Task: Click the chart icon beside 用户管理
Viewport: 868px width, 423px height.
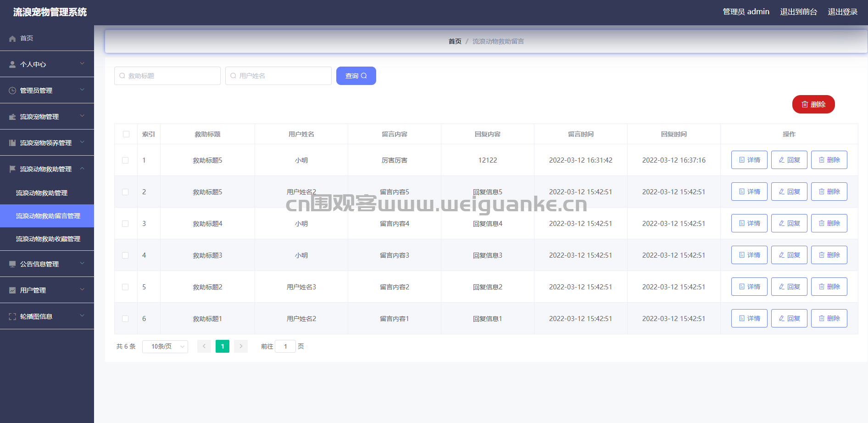Action: [12, 290]
